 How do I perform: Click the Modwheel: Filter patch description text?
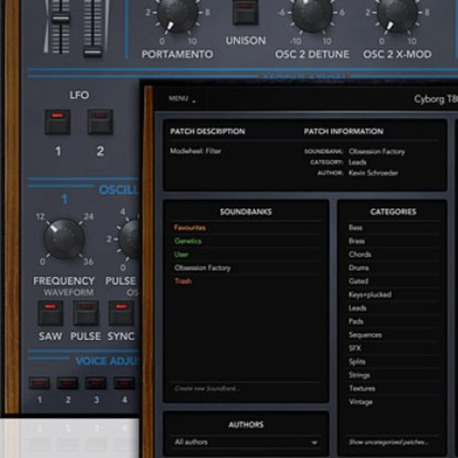click(x=196, y=151)
